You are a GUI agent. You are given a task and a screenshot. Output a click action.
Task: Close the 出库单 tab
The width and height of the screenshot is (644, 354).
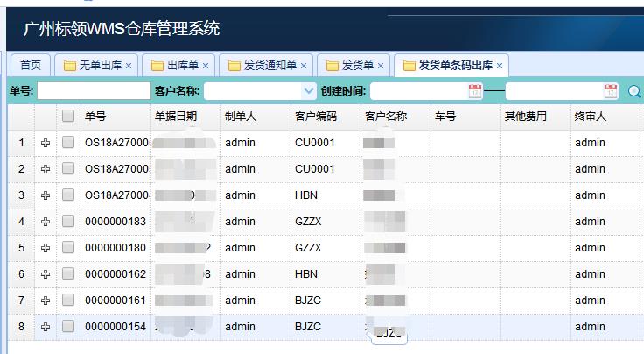[x=206, y=66]
